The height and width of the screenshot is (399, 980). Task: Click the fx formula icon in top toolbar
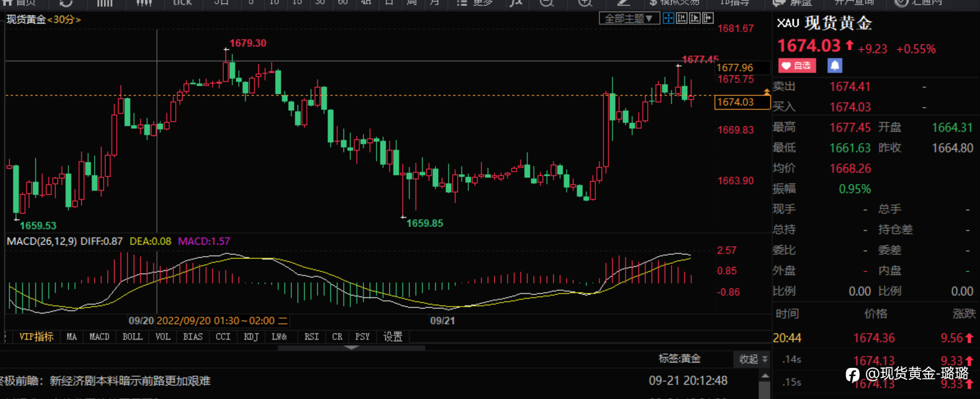[516, 3]
